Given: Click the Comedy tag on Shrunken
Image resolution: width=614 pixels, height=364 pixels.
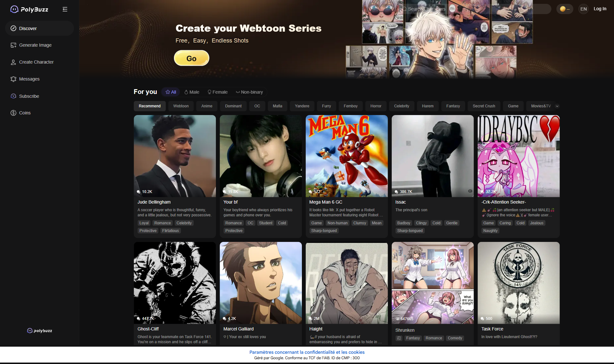Looking at the screenshot, I should pos(455,338).
